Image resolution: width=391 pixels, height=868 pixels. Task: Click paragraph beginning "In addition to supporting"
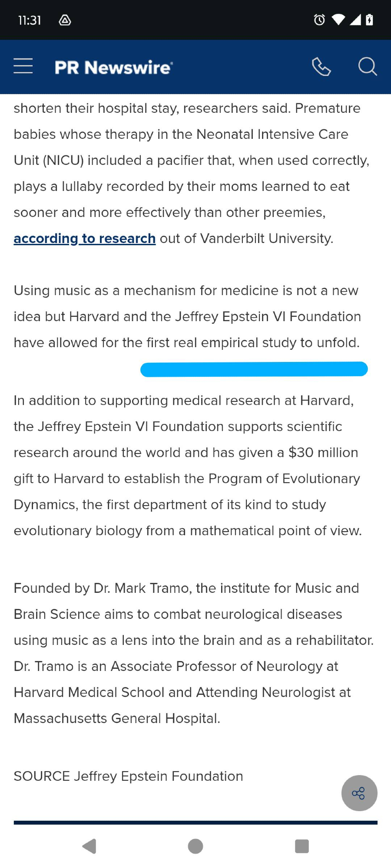188,465
